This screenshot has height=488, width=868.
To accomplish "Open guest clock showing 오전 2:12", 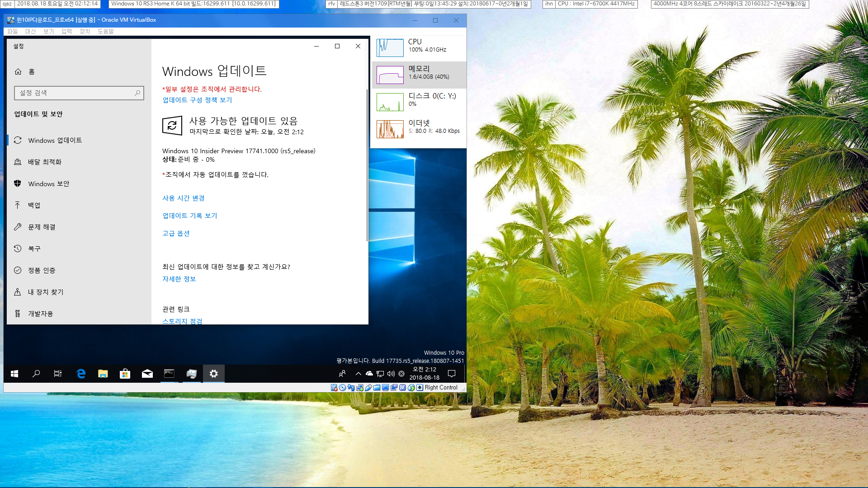I will pos(425,373).
